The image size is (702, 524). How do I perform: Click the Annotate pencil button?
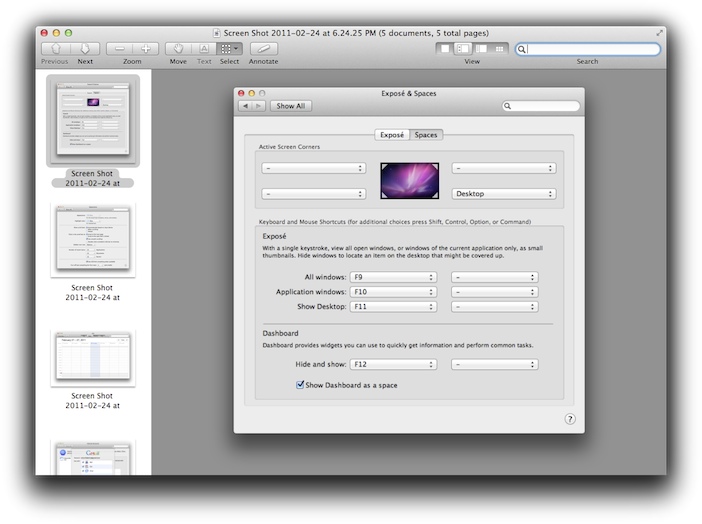264,48
